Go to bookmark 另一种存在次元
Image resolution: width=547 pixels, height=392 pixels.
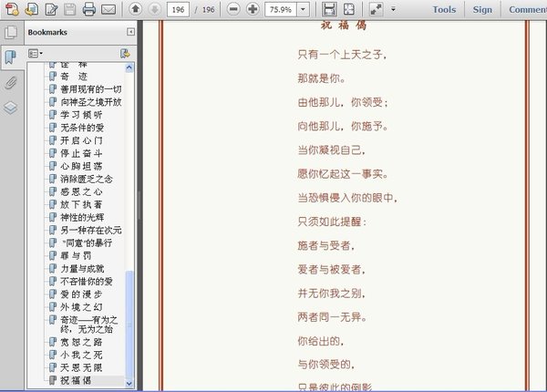(91, 230)
